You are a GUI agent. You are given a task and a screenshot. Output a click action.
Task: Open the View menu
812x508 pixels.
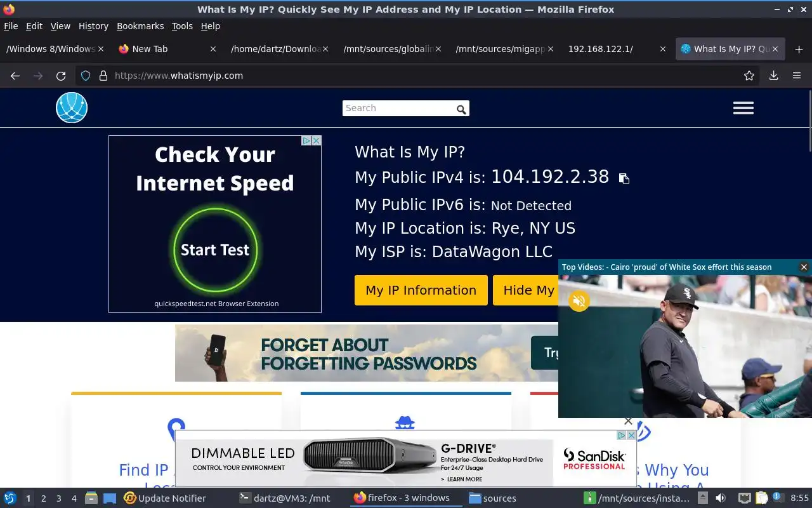(60, 26)
